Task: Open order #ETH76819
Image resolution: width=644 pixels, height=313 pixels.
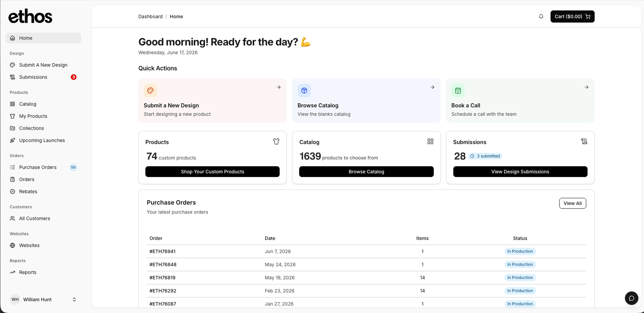Action: (x=162, y=277)
